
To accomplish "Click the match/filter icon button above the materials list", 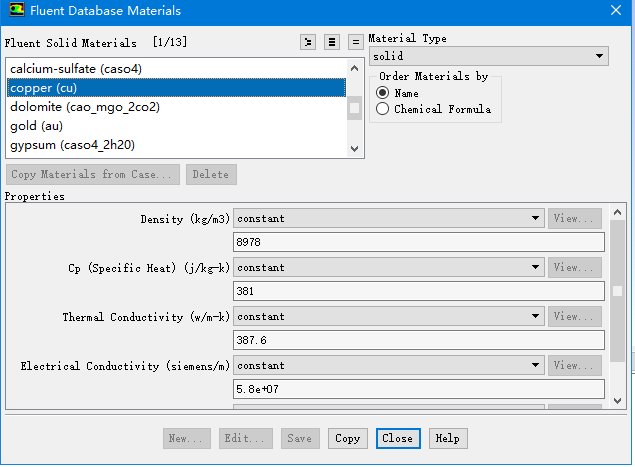I will coord(308,42).
